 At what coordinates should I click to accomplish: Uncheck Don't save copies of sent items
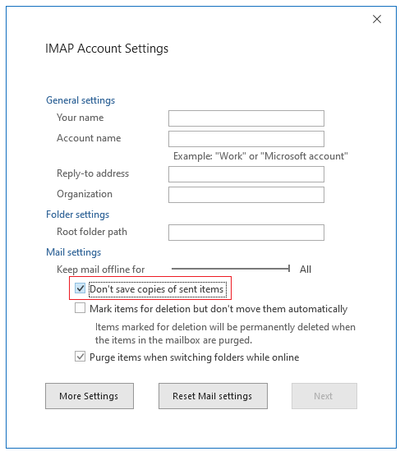[80, 288]
